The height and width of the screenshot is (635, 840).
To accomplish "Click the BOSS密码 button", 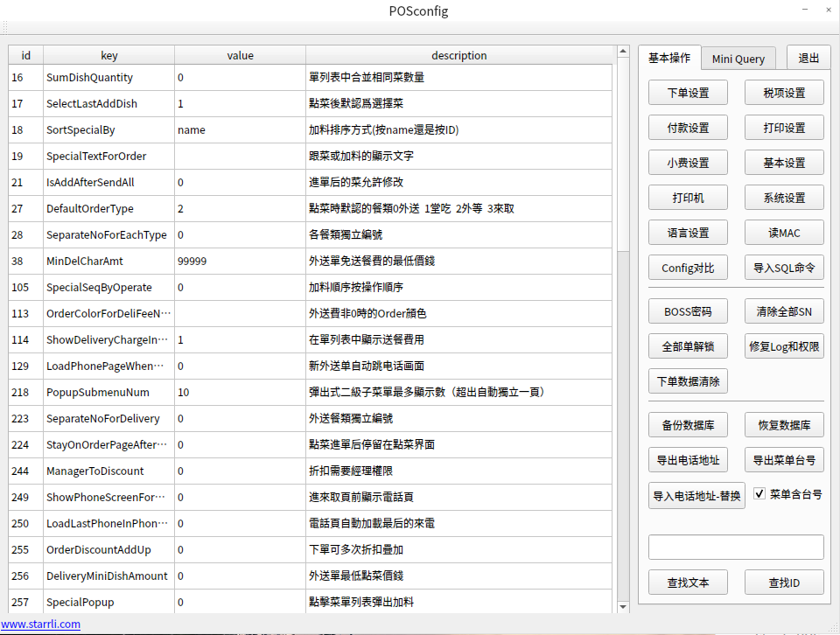I will tap(688, 311).
